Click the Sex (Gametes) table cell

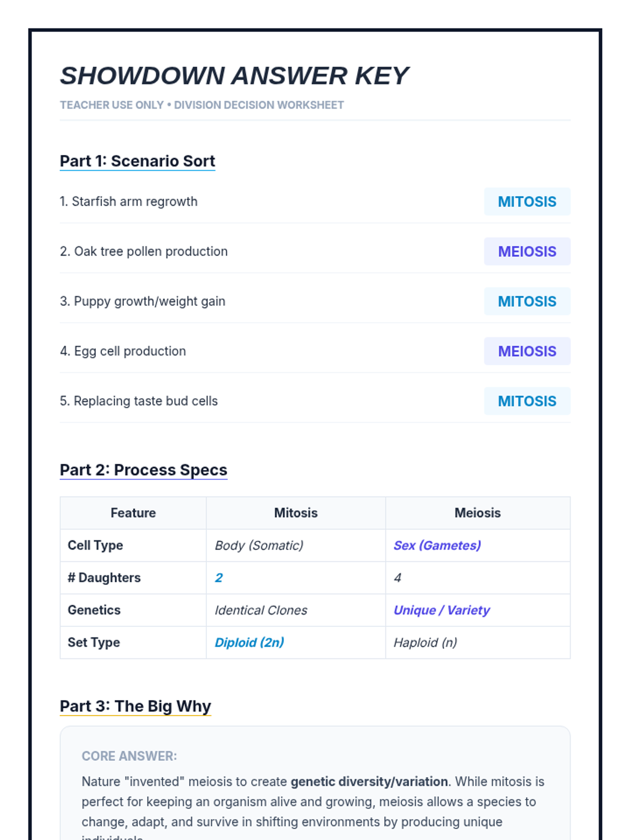coord(478,545)
